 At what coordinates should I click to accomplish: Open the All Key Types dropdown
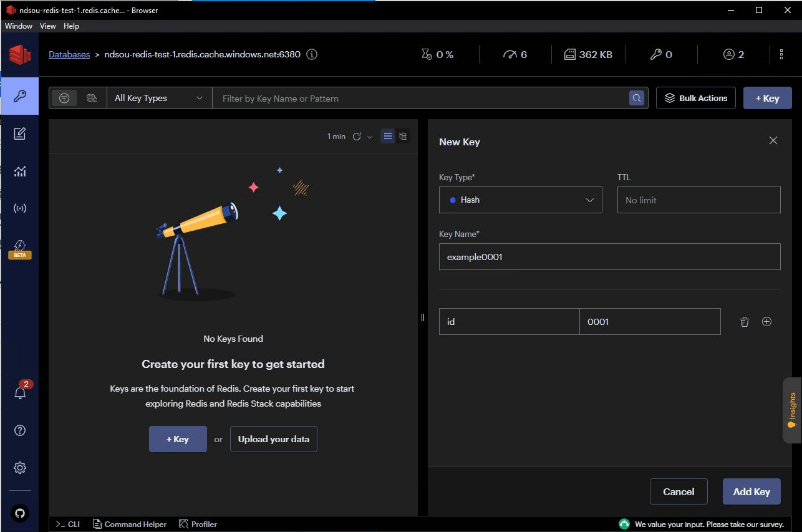click(x=160, y=98)
